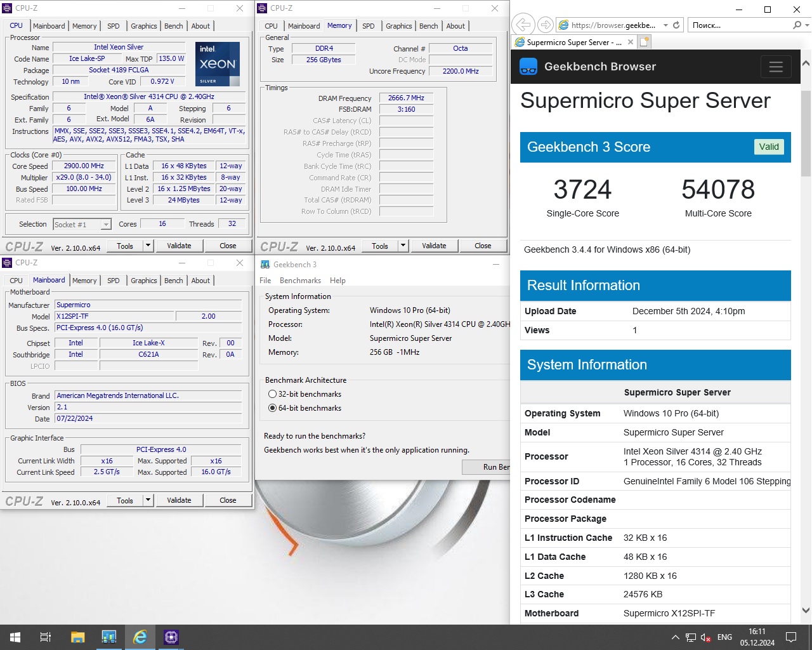
Task: Click the 256 GBytes memory size value
Action: point(324,60)
